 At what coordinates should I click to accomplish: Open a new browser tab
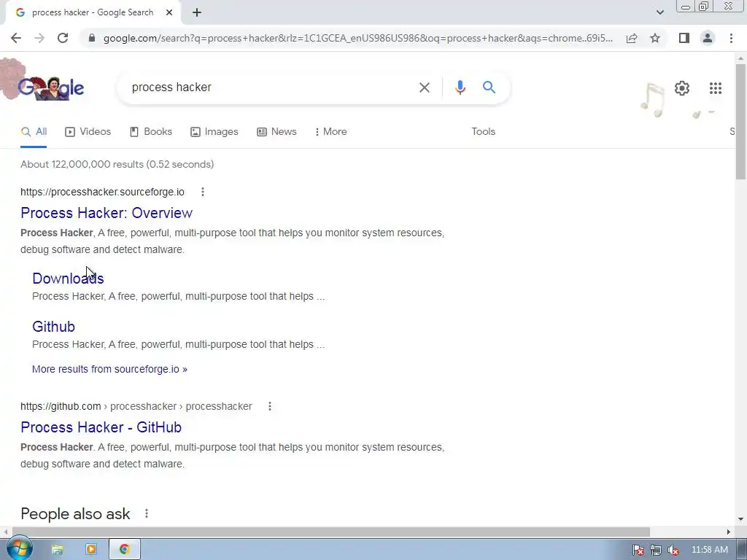click(197, 13)
